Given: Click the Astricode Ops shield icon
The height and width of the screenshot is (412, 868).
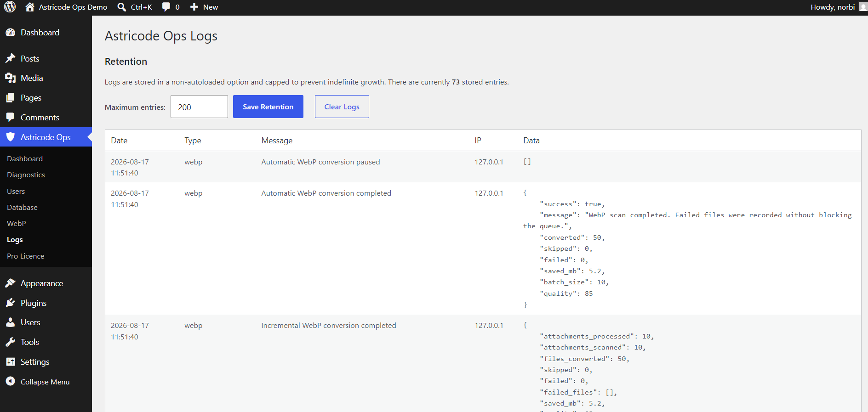Looking at the screenshot, I should click(10, 137).
